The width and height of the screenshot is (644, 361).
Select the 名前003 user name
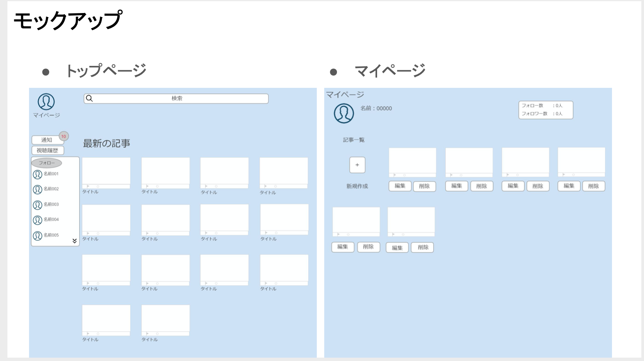click(51, 204)
